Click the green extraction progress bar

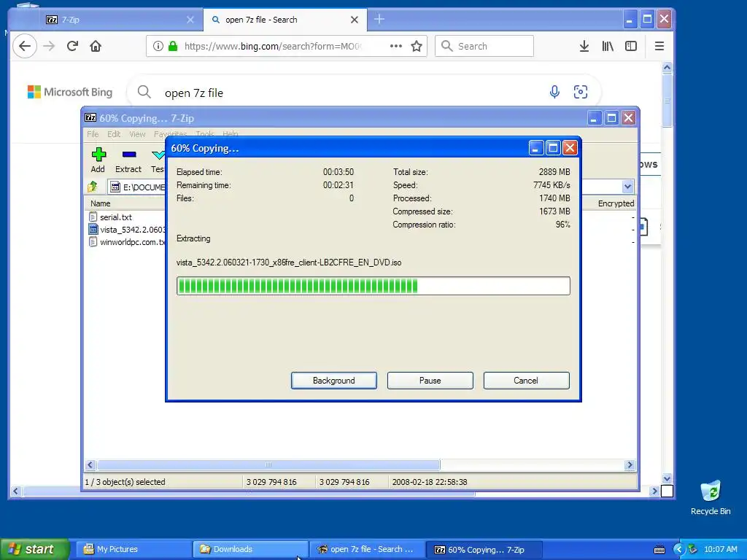373,286
